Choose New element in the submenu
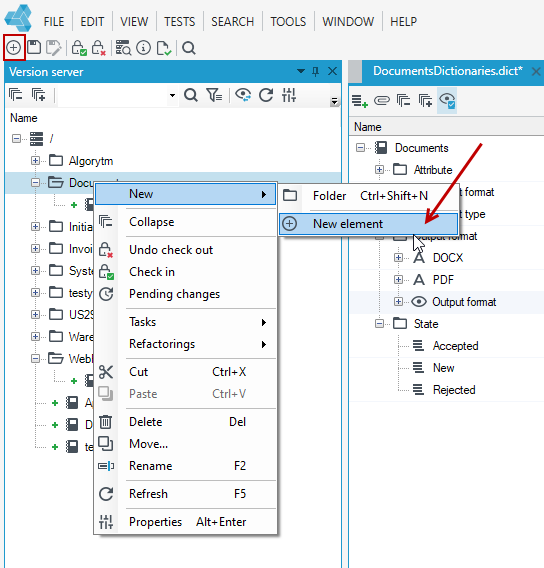The width and height of the screenshot is (544, 568). click(369, 224)
